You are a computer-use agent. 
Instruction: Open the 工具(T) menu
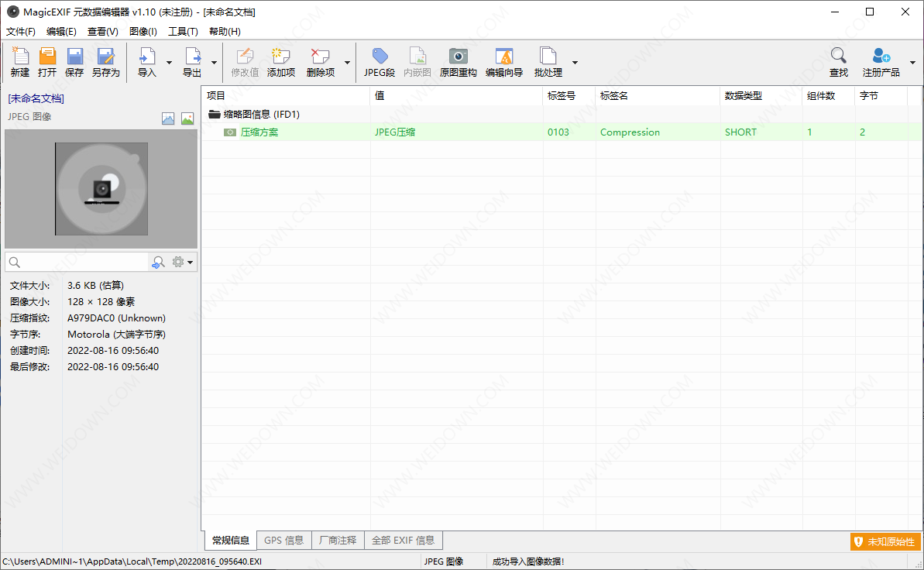point(183,31)
